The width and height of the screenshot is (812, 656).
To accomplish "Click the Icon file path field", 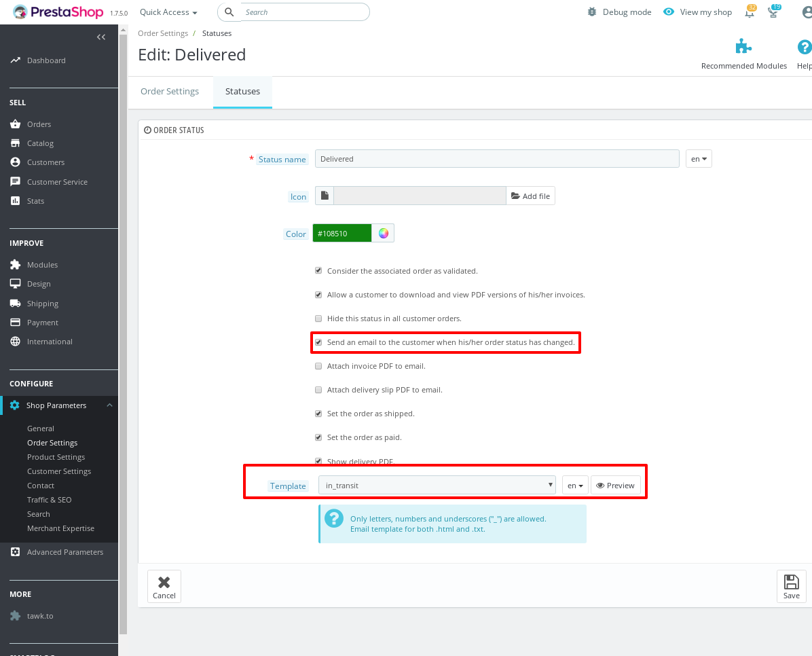I will (420, 196).
